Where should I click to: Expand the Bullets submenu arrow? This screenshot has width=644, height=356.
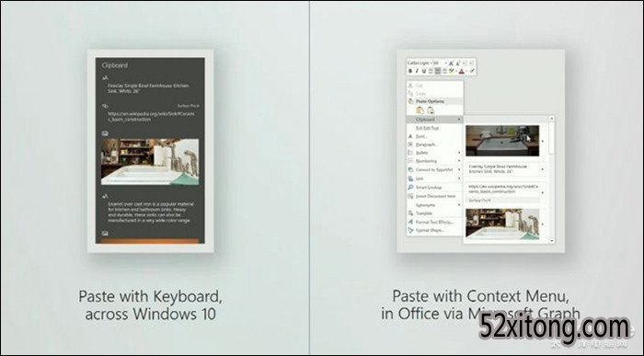coord(459,153)
